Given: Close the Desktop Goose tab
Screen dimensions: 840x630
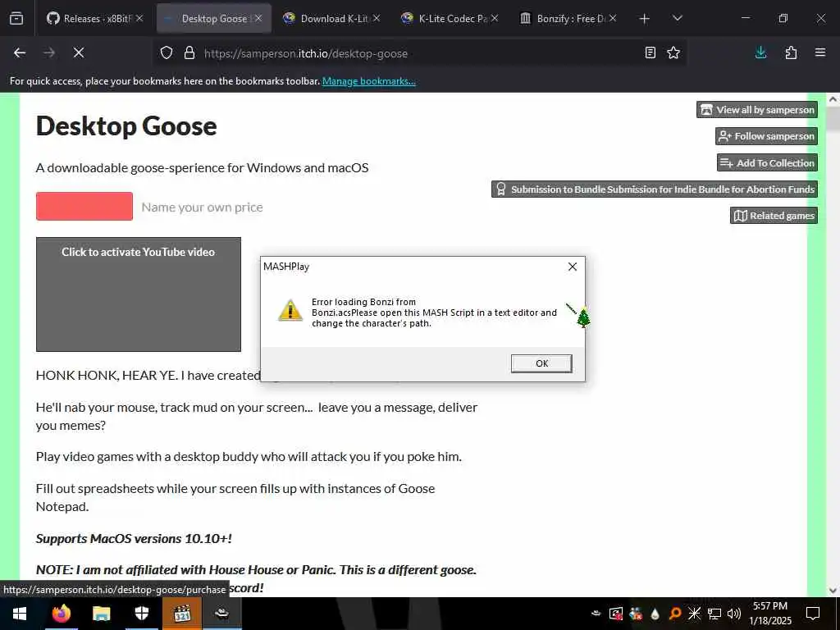Looking at the screenshot, I should (258, 18).
